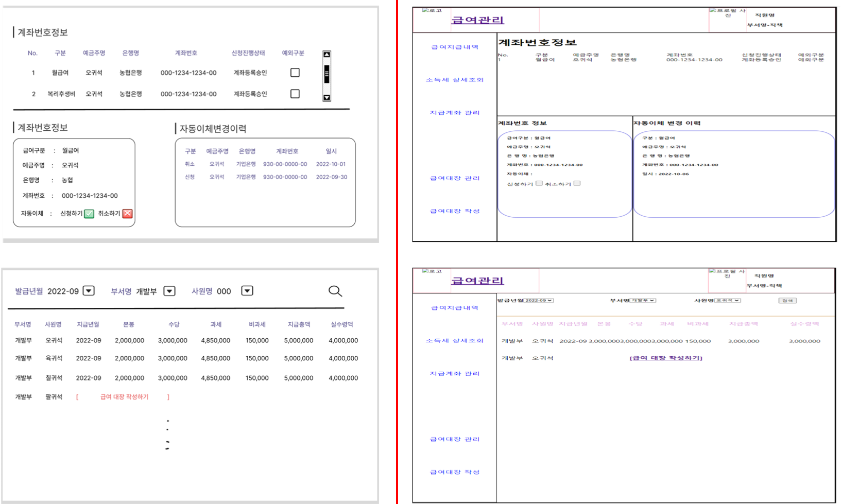The image size is (842, 504).
Task: Click the 급여구분 : 월급여 line in mockup detail box
Action: (x=50, y=151)
